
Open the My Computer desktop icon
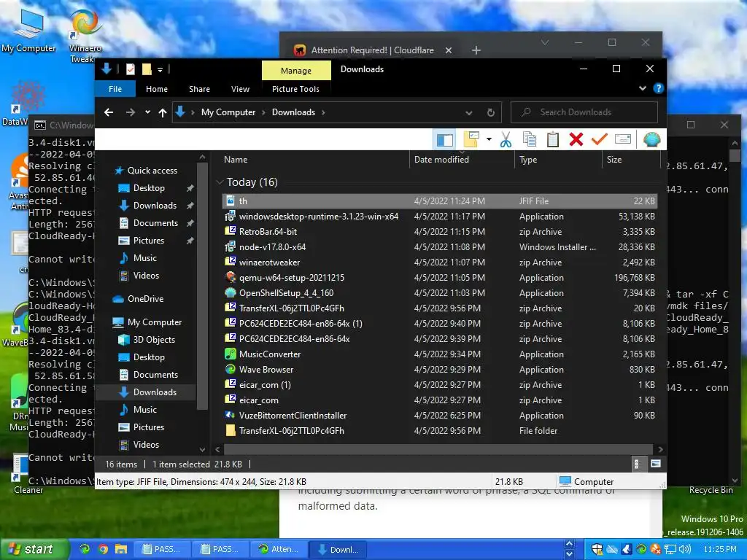tap(28, 31)
